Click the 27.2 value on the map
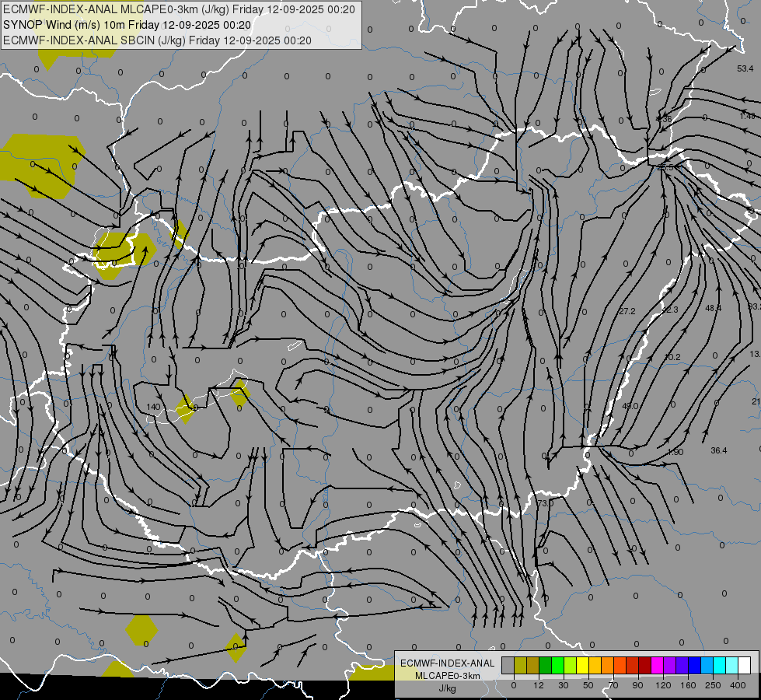Screen dimensions: 761x700 (x=627, y=311)
